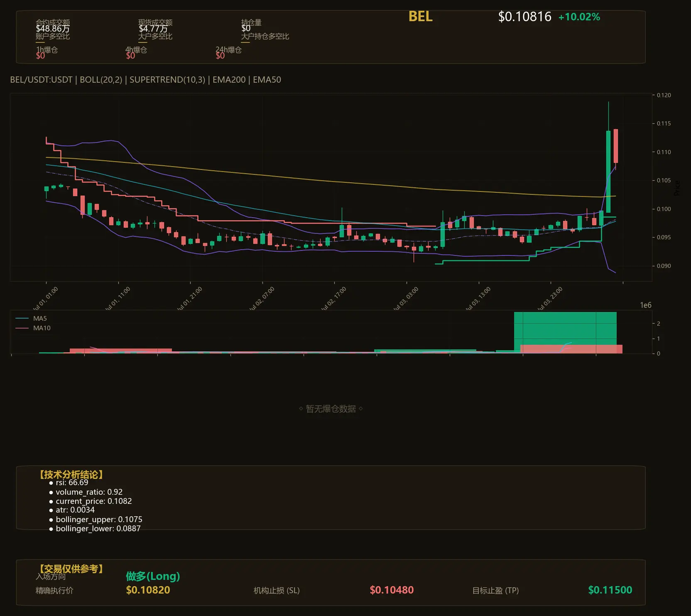The height and width of the screenshot is (616, 691).
Task: Click the Jul 03, 23:00 time label
Action: [550, 299]
